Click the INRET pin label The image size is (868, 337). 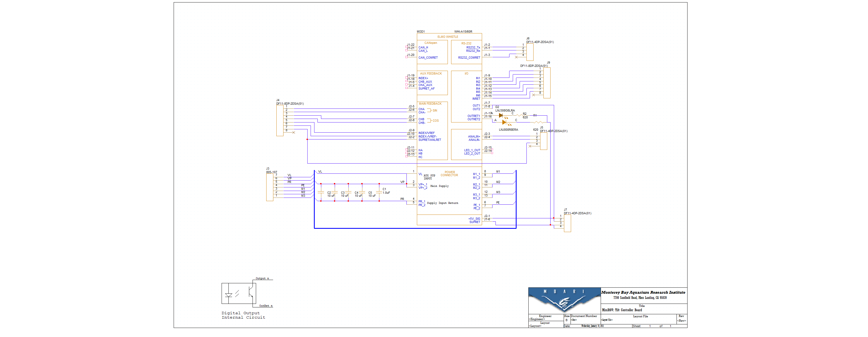tap(476, 99)
